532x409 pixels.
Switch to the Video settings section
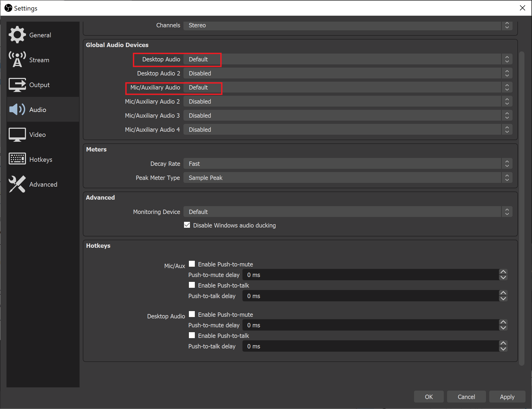(x=37, y=134)
